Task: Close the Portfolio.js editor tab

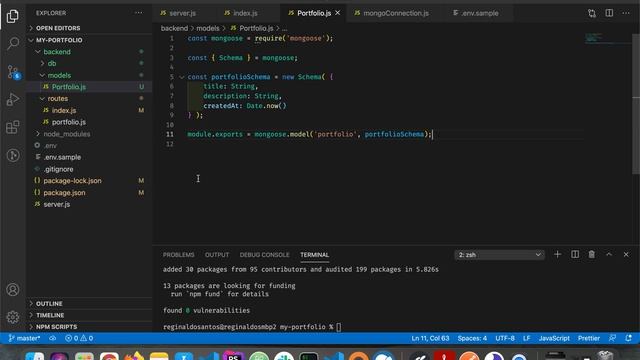Action: (x=338, y=13)
